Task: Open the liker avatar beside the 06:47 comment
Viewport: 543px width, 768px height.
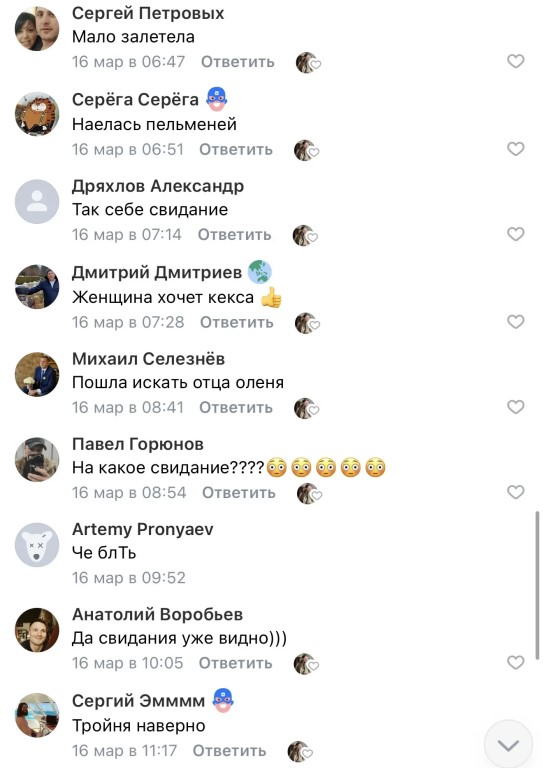Action: [x=307, y=63]
